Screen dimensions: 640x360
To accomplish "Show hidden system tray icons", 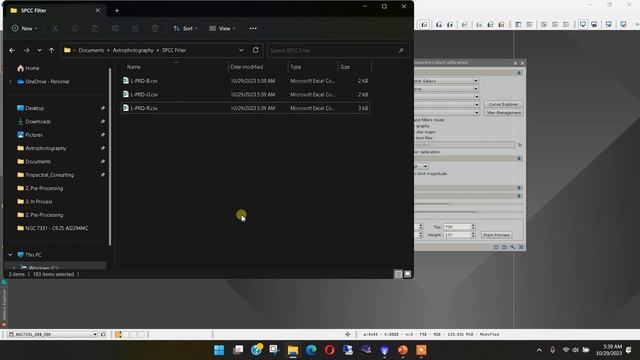I will pyautogui.click(x=539, y=350).
